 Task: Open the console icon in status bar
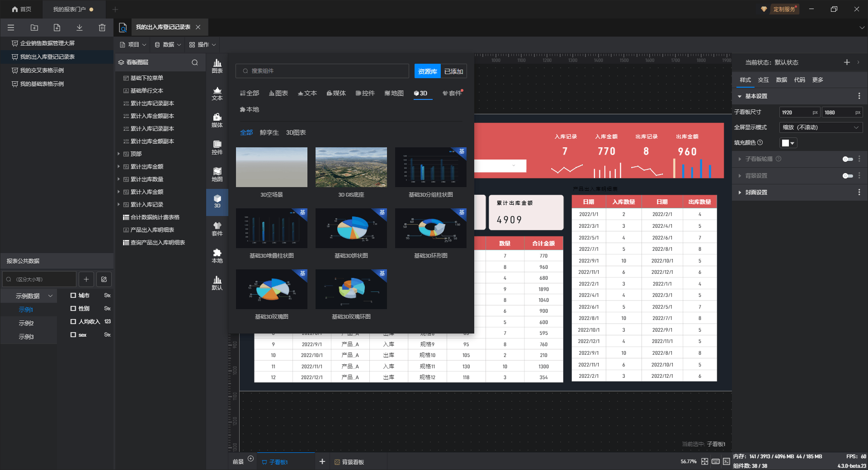726,461
